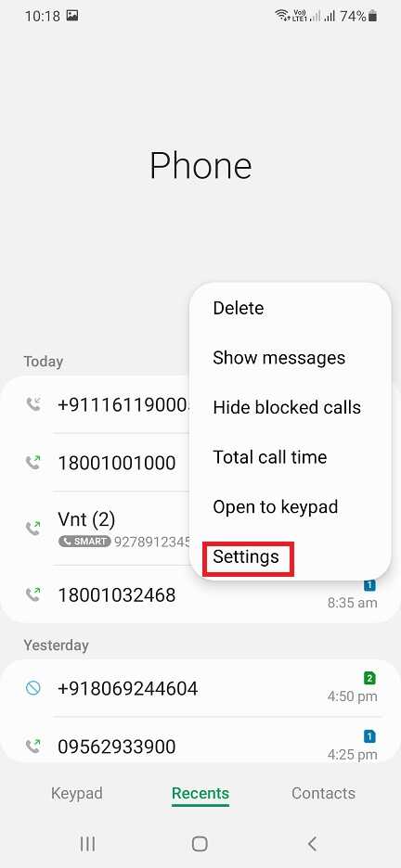401x868 pixels.
Task: Open the 09562933900 call log entry
Action: point(200,747)
